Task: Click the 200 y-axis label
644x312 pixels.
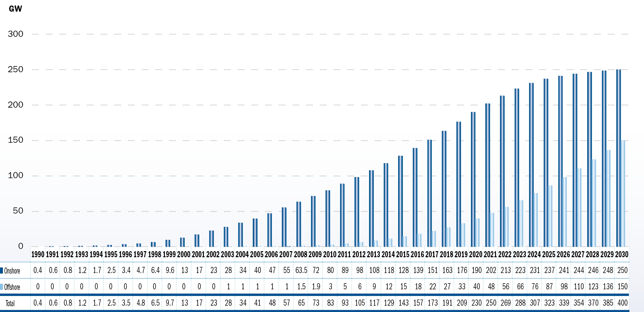Action: (x=16, y=105)
